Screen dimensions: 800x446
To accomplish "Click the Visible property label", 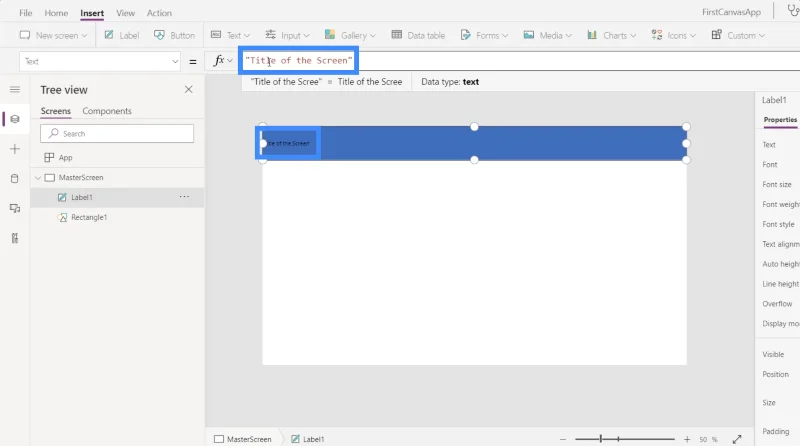I will coord(773,354).
